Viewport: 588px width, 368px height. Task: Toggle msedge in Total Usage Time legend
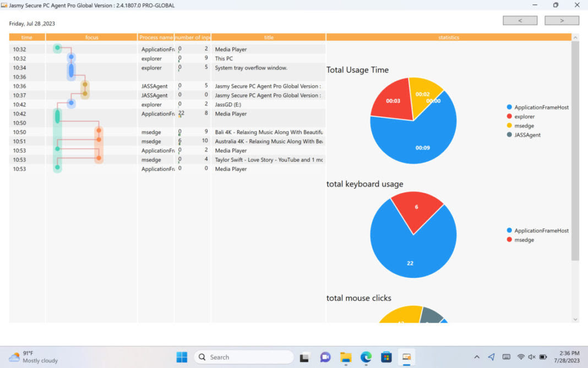click(x=520, y=126)
